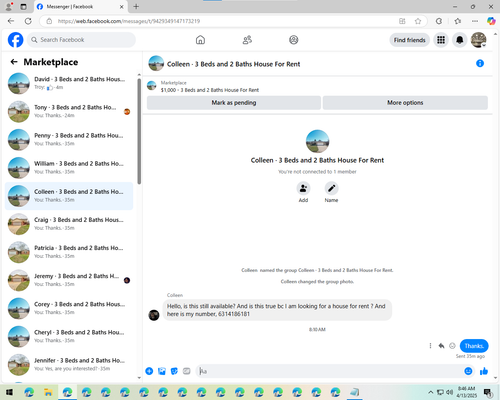This screenshot has width=500, height=400.
Task: Open taskbar clock and date
Action: click(x=467, y=392)
